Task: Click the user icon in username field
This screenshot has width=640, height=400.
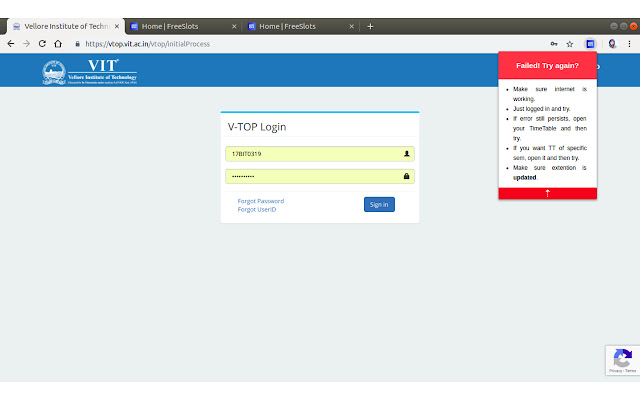Action: coord(407,153)
